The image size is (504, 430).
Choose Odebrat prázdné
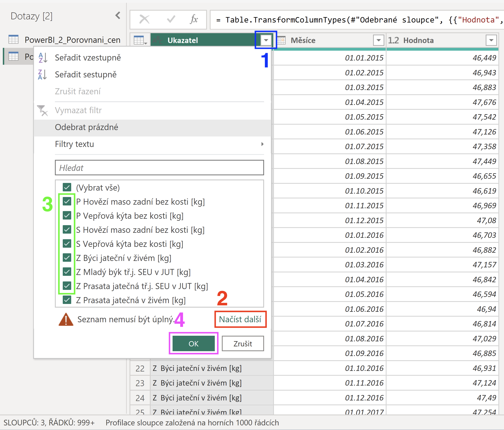coord(152,127)
